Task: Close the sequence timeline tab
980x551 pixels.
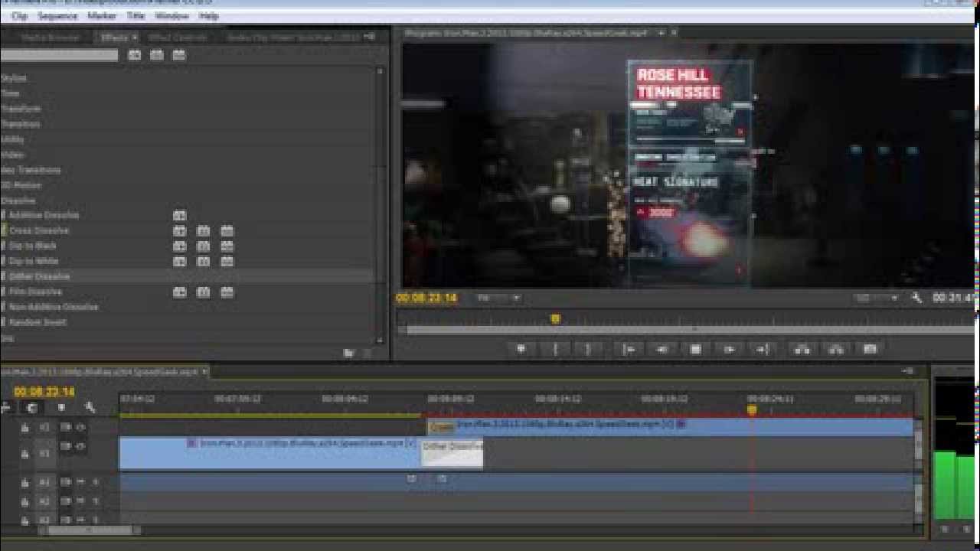Action: [204, 372]
